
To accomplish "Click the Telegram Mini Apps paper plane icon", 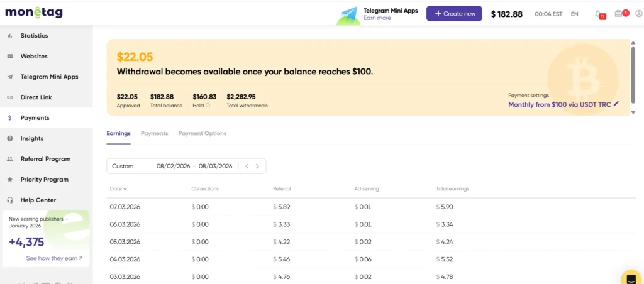I will click(x=10, y=77).
